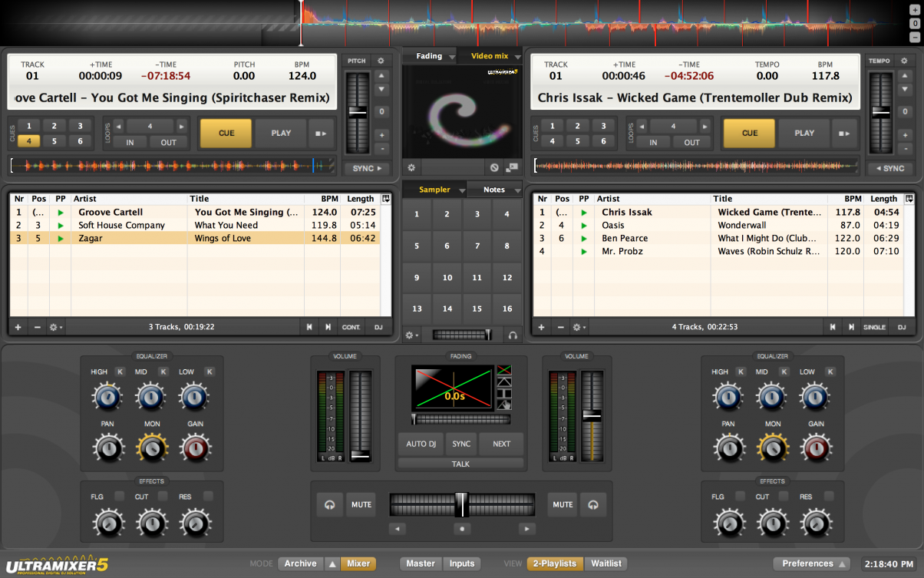
Task: Switch view to Waitlist
Action: point(606,563)
